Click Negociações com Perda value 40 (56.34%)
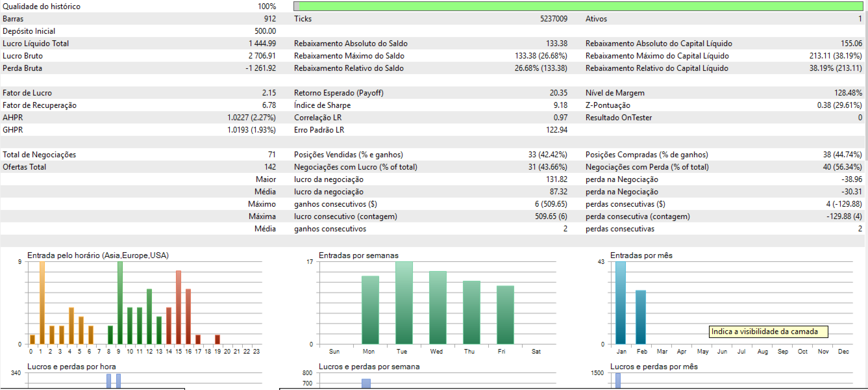Image resolution: width=868 pixels, height=390 pixels. click(x=843, y=167)
